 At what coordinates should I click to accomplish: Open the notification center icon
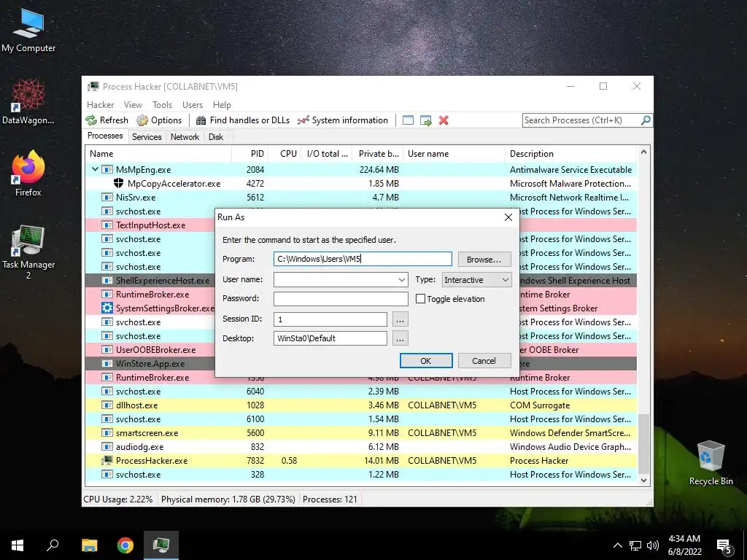pyautogui.click(x=724, y=546)
